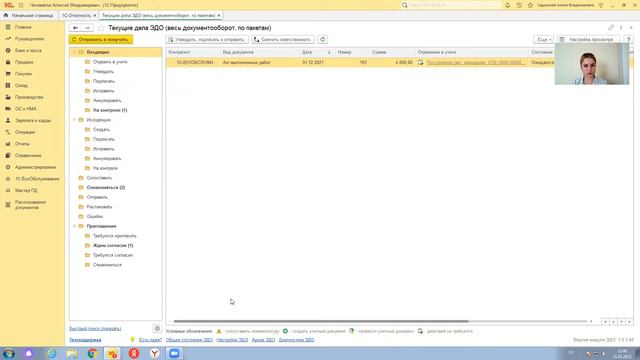The image size is (640, 360).
Task: Open Общее состояние ЭДО link
Action: point(189,340)
